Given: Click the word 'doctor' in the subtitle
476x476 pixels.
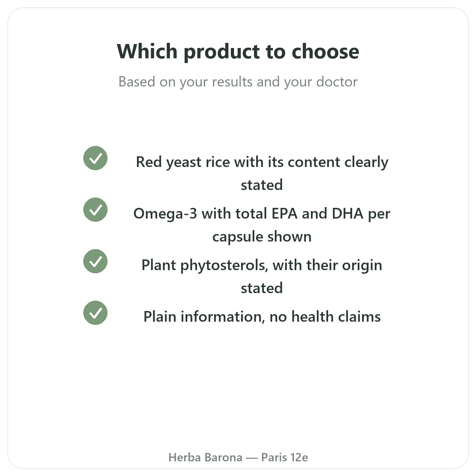Looking at the screenshot, I should 337,82.
